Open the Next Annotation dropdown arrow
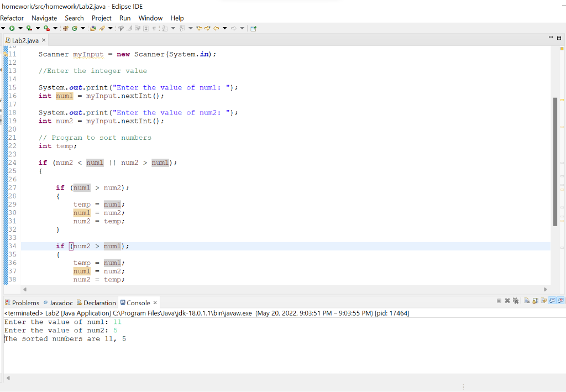 point(173,28)
